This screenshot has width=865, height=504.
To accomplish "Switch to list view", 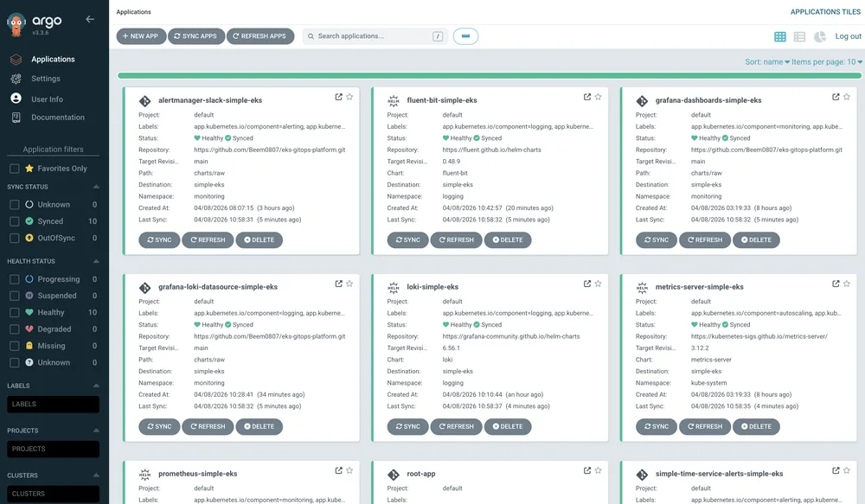I will [799, 36].
